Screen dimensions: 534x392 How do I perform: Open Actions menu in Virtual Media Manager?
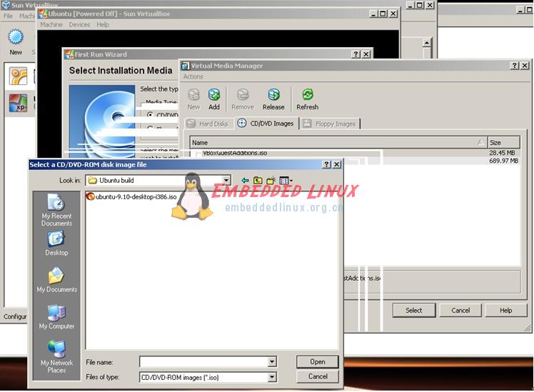193,76
